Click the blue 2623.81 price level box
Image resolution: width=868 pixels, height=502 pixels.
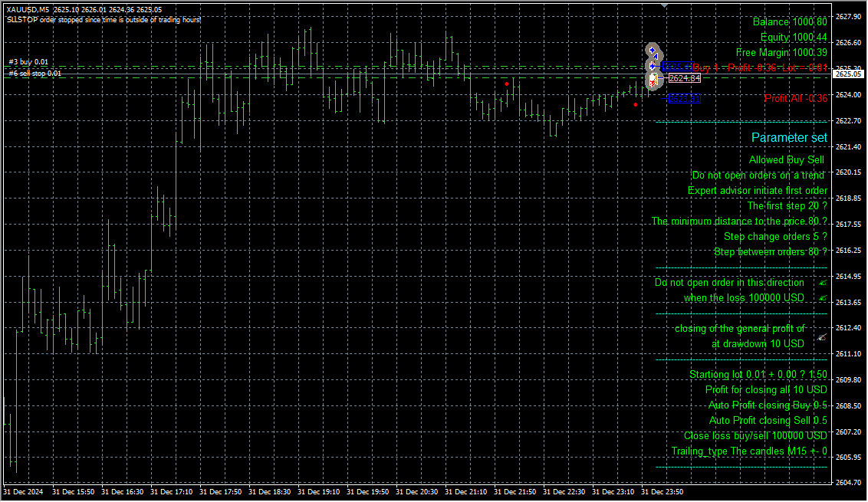pyautogui.click(x=683, y=99)
